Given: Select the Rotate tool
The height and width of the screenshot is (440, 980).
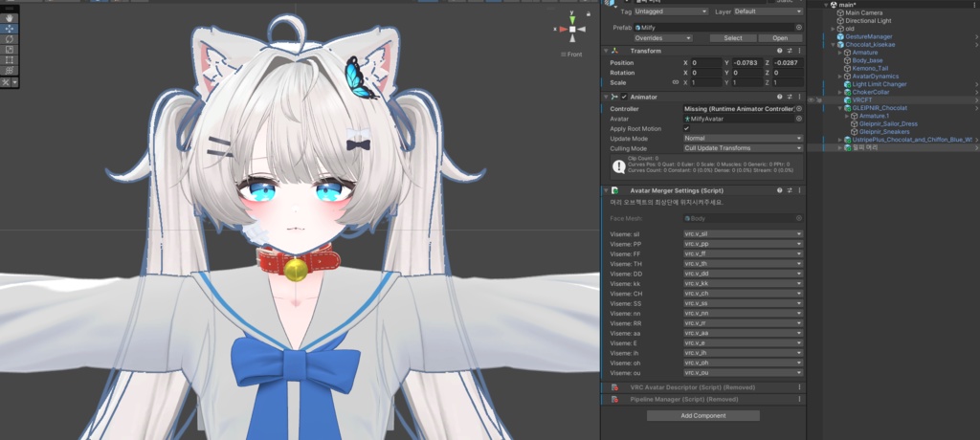Looking at the screenshot, I should tap(10, 39).
